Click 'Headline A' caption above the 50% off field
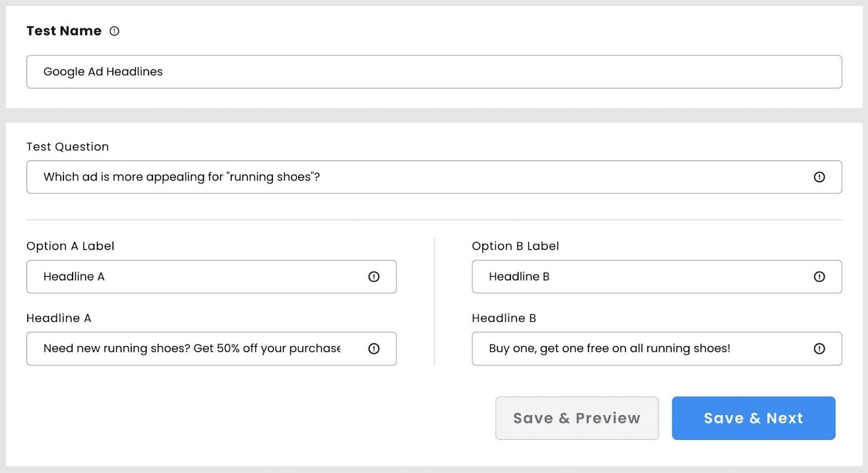Viewport: 868px width, 473px height. pyautogui.click(x=59, y=318)
